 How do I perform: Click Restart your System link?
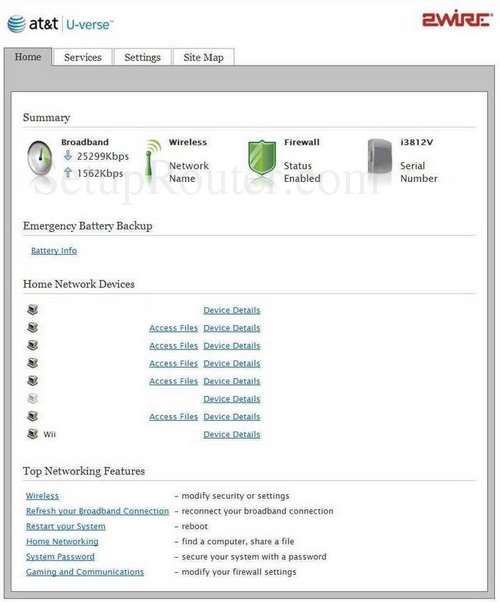click(x=66, y=526)
